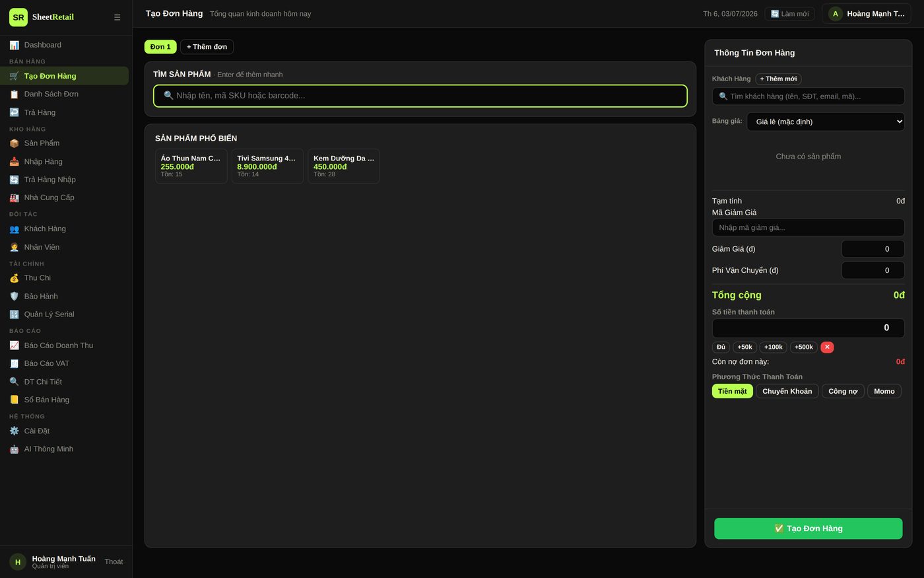Screen dimensions: 924x578
Task: Click the green Tạo Đơn Hàng button
Action: 808,528
